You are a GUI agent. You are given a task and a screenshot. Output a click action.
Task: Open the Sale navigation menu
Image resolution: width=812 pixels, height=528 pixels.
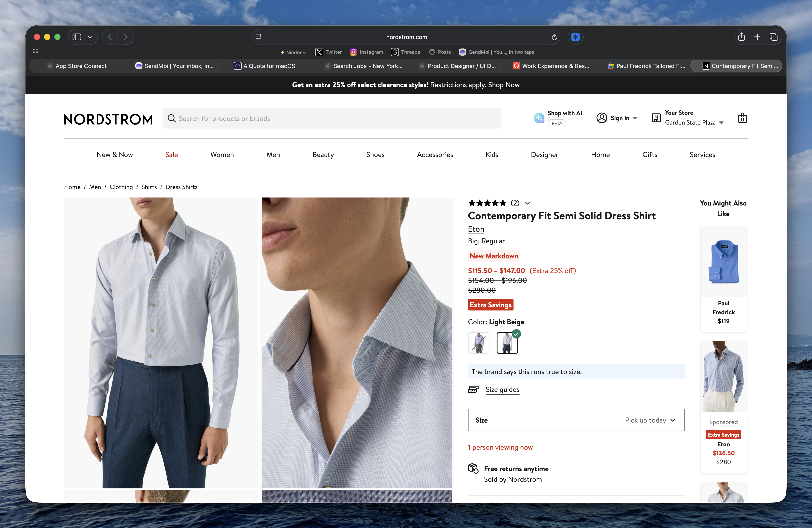[x=172, y=155]
